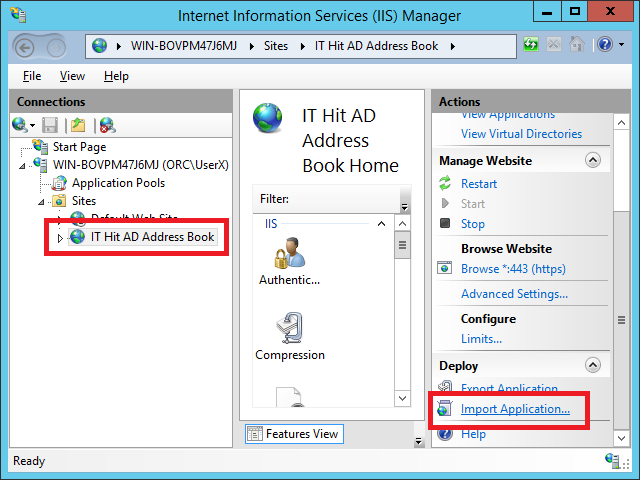Open the blue Help question mark icon
Image resolution: width=640 pixels, height=480 pixels.
[x=605, y=44]
